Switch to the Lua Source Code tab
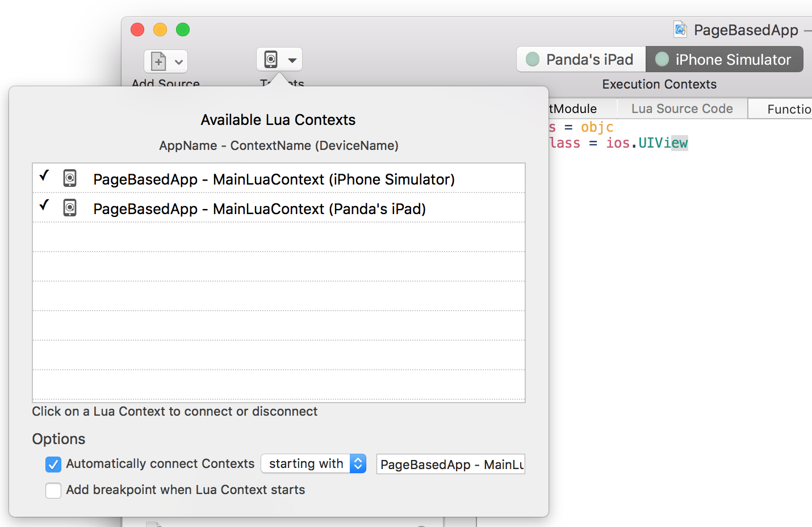The image size is (812, 527). click(682, 108)
